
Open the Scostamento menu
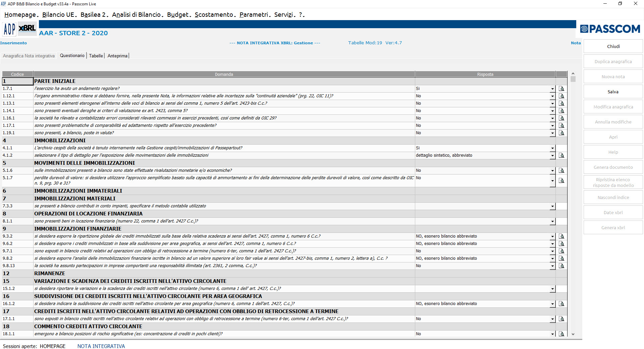click(215, 15)
